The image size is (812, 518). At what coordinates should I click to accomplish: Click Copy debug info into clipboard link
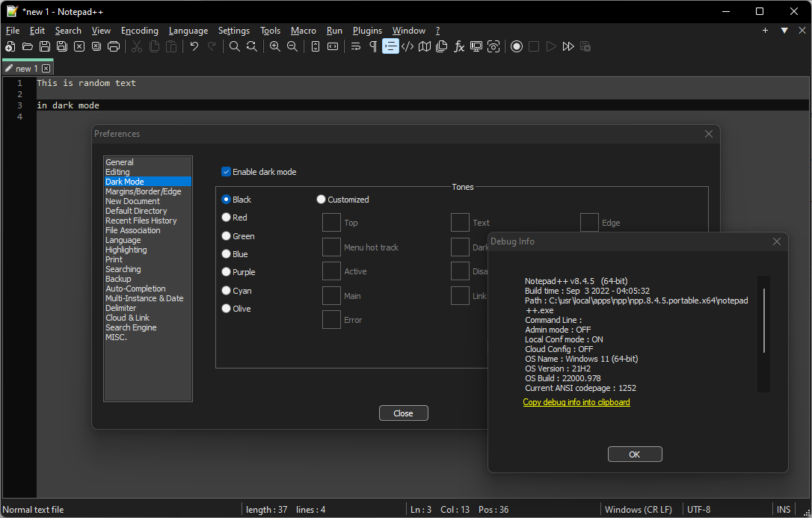pos(576,402)
